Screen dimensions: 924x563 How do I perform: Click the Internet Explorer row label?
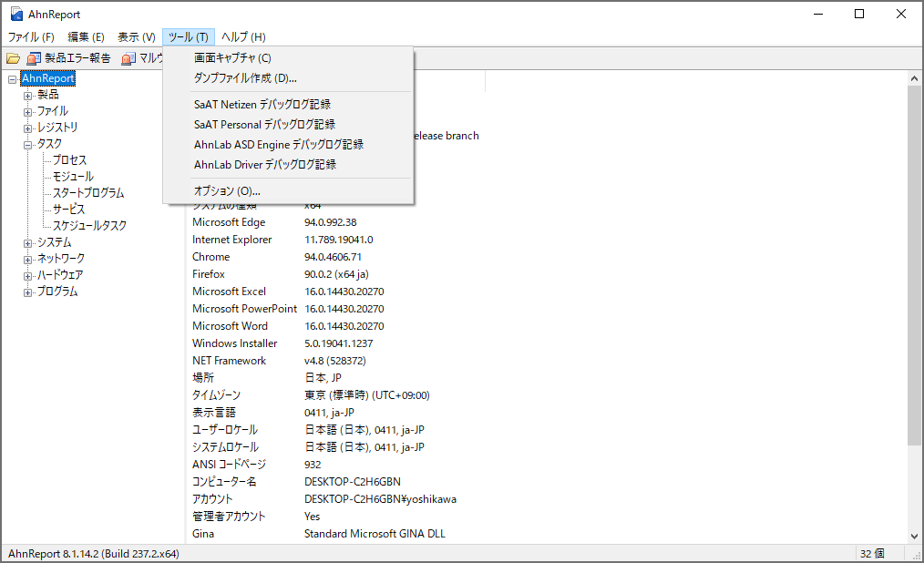coord(232,240)
